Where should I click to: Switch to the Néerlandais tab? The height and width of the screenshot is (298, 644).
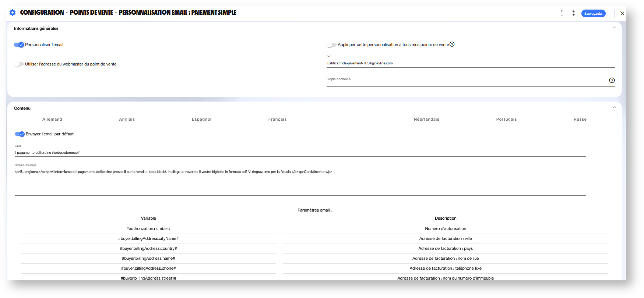click(x=426, y=119)
